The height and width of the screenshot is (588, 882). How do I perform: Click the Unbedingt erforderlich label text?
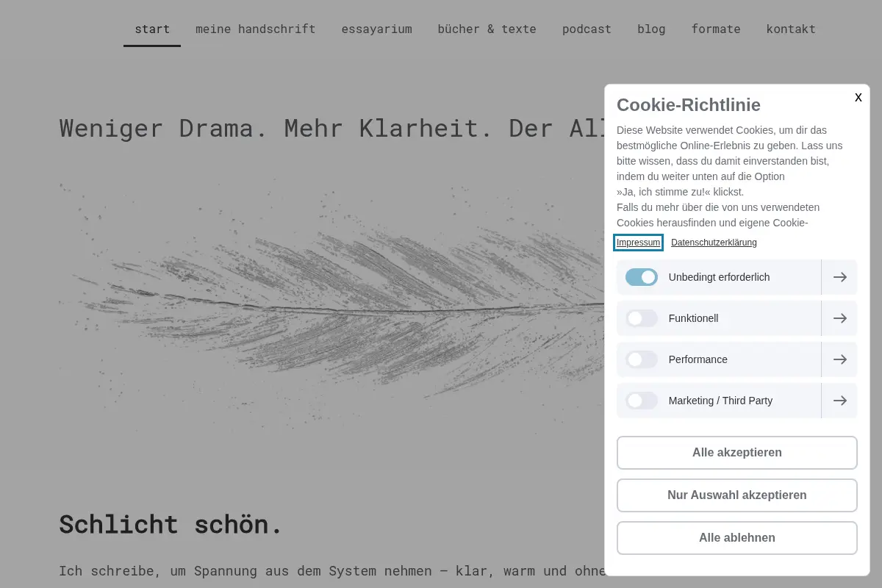pyautogui.click(x=719, y=277)
